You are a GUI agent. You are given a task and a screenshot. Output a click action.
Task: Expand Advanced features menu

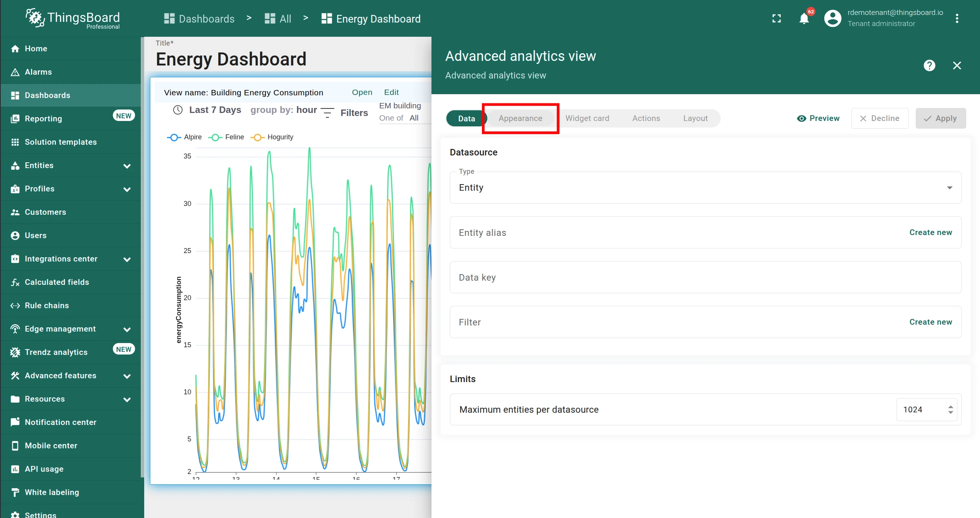point(127,376)
